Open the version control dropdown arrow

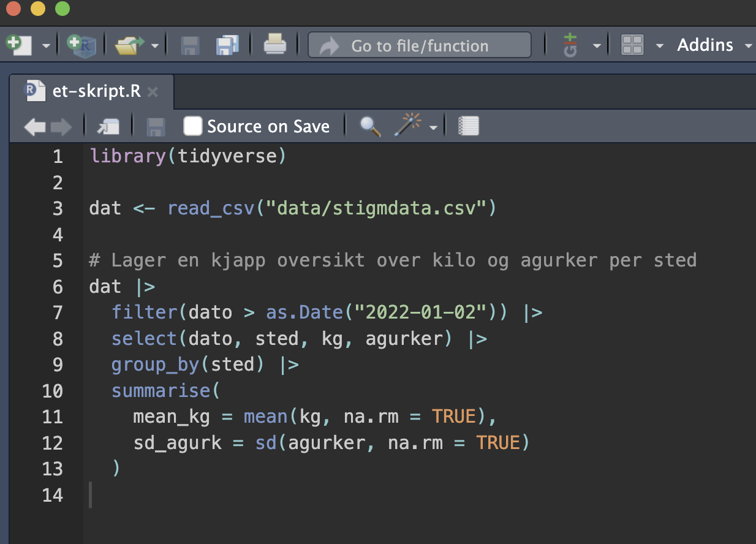pyautogui.click(x=596, y=46)
